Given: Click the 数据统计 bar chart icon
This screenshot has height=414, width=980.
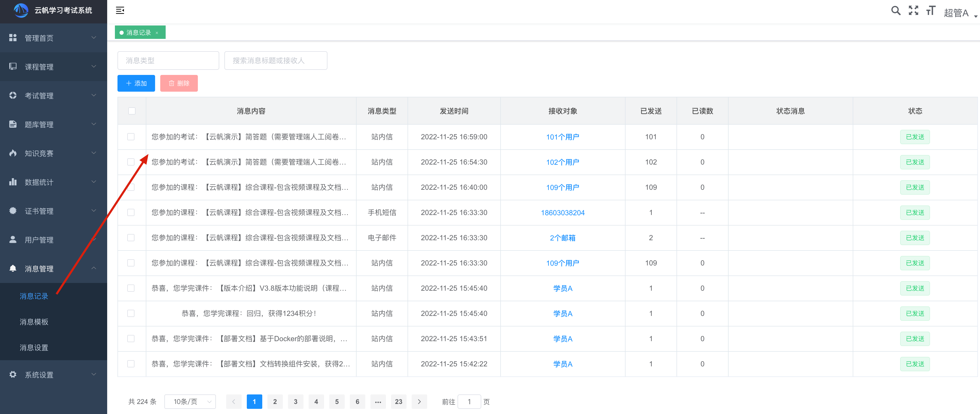Looking at the screenshot, I should [13, 182].
